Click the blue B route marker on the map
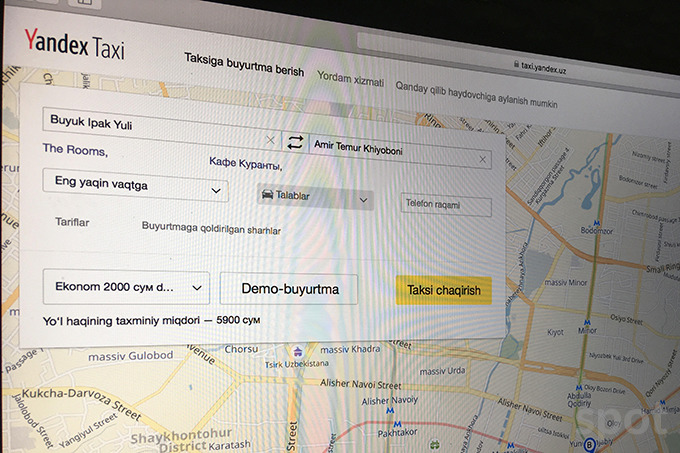 click(x=589, y=444)
